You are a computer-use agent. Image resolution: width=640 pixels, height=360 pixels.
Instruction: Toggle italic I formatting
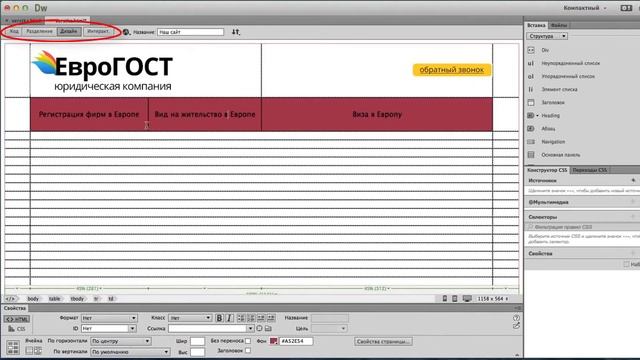[x=229, y=318]
